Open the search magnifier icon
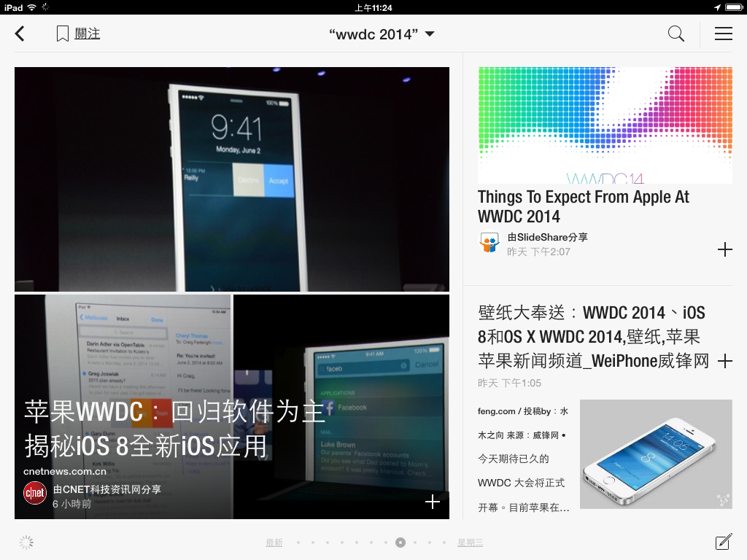The width and height of the screenshot is (747, 560). pyautogui.click(x=676, y=34)
